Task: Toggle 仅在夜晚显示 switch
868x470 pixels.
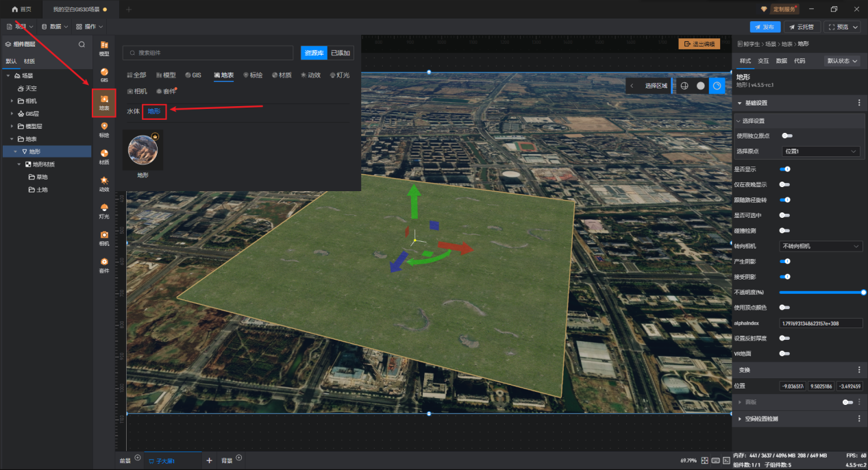Action: click(x=785, y=184)
